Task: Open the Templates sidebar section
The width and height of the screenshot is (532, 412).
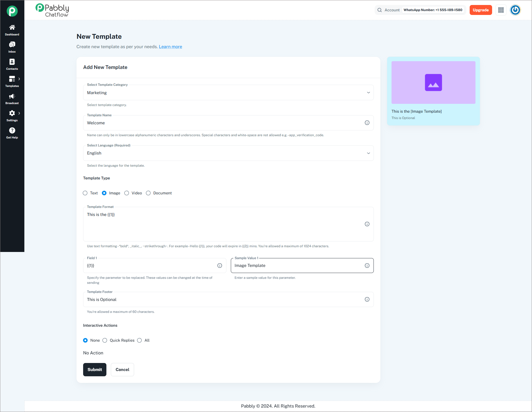Action: (x=12, y=82)
